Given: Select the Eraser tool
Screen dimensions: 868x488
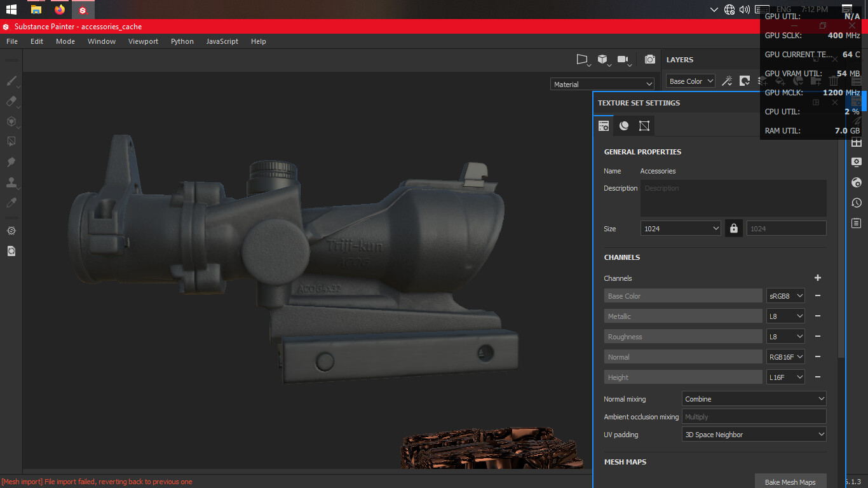Looking at the screenshot, I should click(x=11, y=102).
